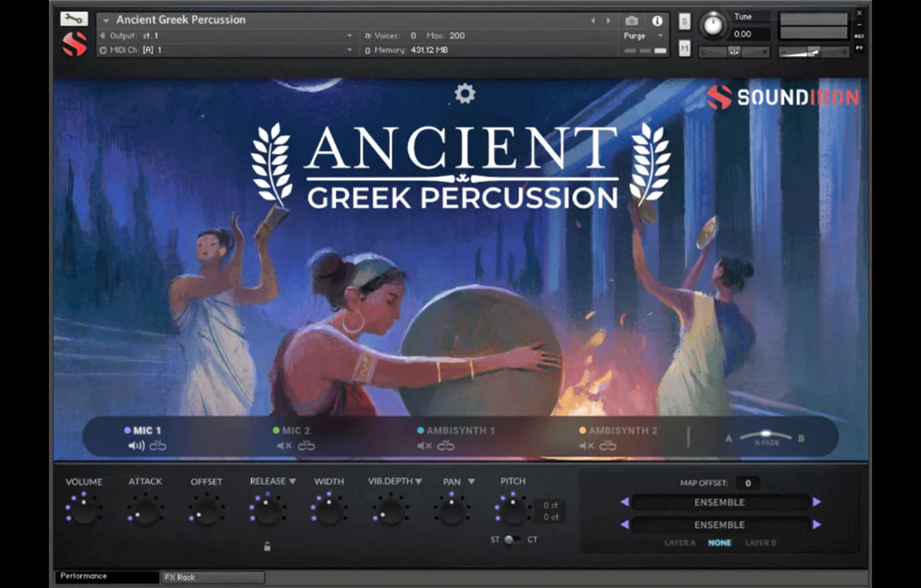Switch to the FX Rack tab

click(x=212, y=577)
